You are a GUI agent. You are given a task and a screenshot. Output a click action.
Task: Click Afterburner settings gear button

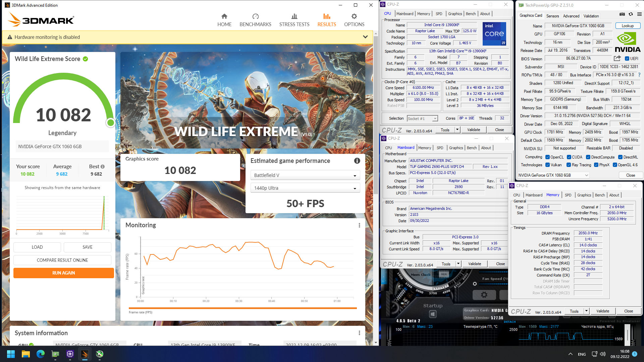(x=484, y=295)
